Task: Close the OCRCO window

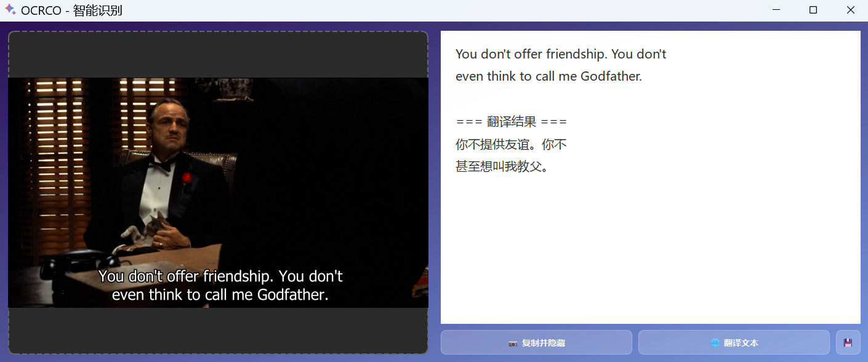Action: coord(851,10)
